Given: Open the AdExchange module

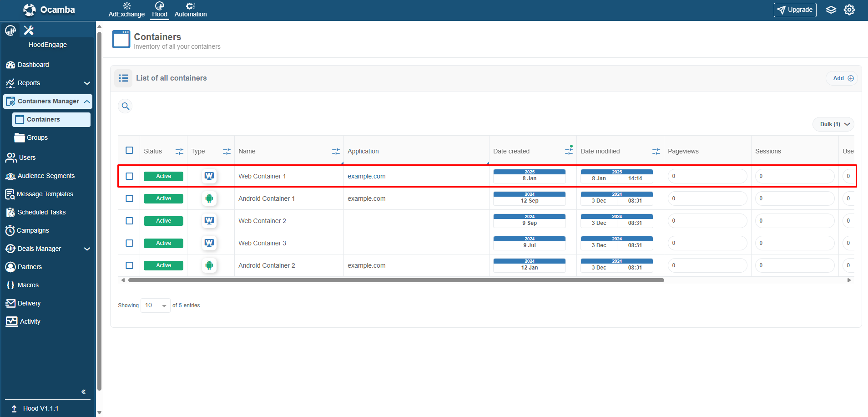Looking at the screenshot, I should pyautogui.click(x=126, y=10).
